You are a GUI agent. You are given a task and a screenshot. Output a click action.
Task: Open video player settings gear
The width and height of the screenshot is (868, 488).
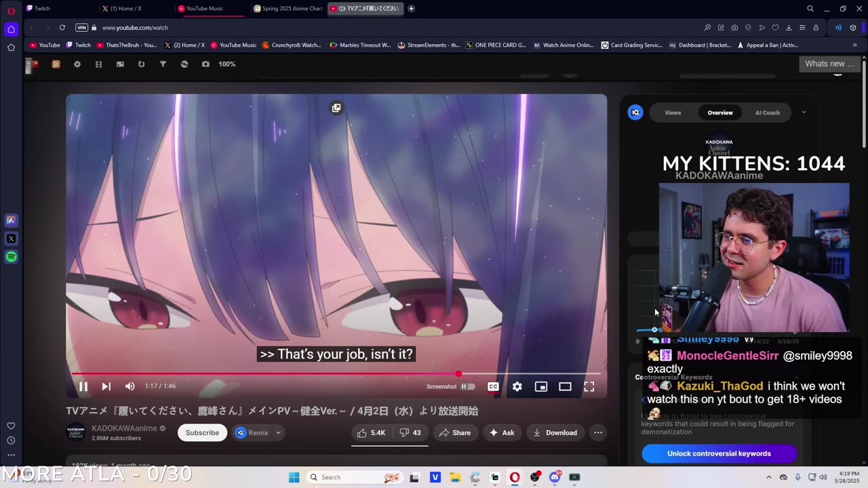click(517, 386)
